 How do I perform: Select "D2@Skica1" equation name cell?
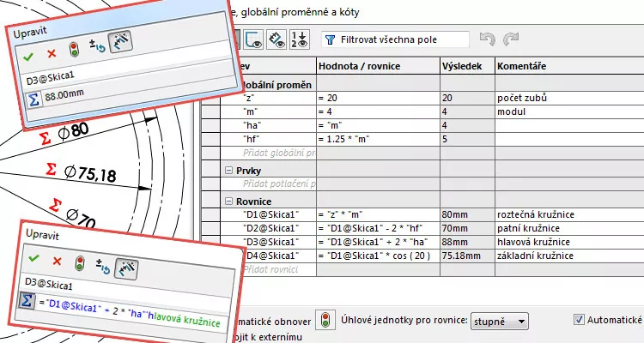tap(268, 228)
